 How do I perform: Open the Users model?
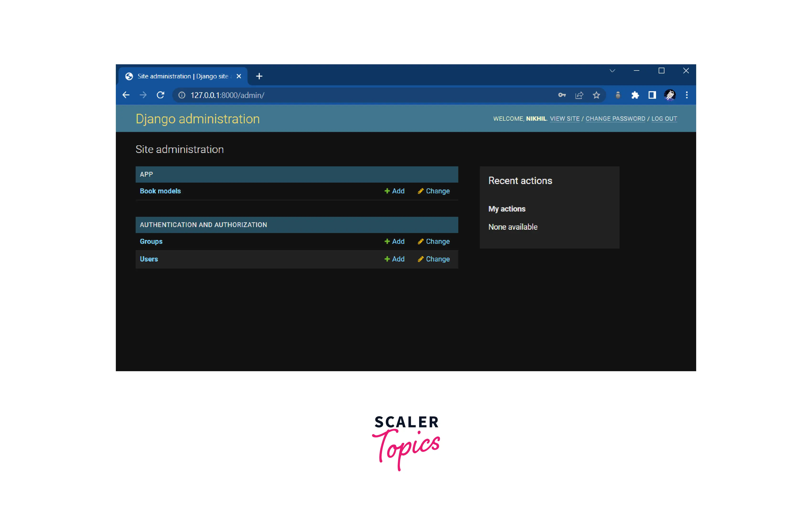point(149,259)
